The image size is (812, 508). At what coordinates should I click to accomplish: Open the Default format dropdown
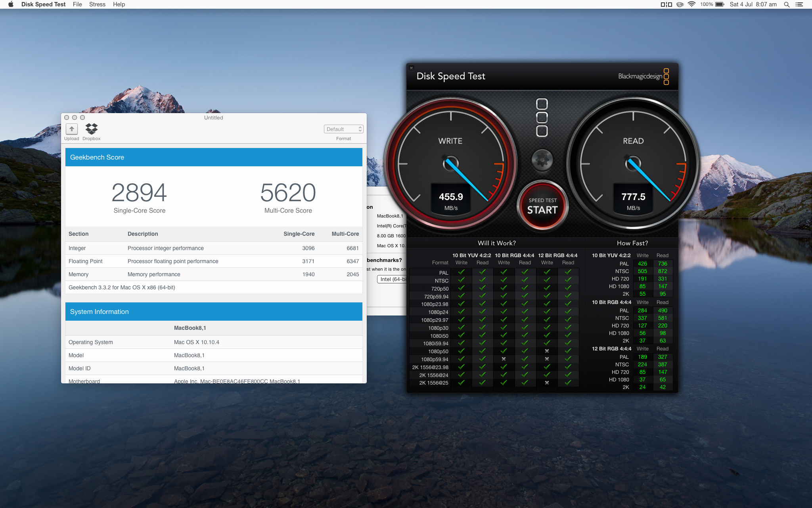click(343, 129)
